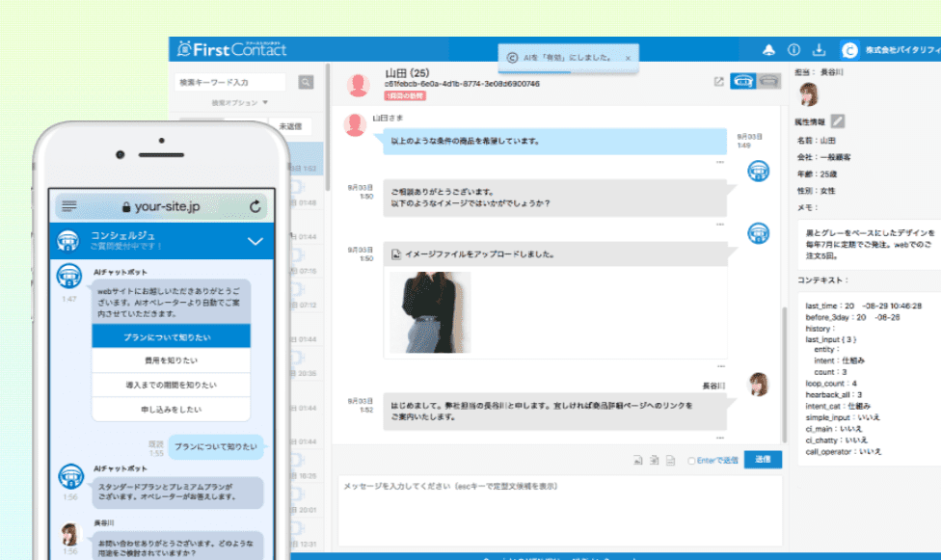The width and height of the screenshot is (941, 560).
Task: Click the call_operator context value
Action: tap(870, 451)
